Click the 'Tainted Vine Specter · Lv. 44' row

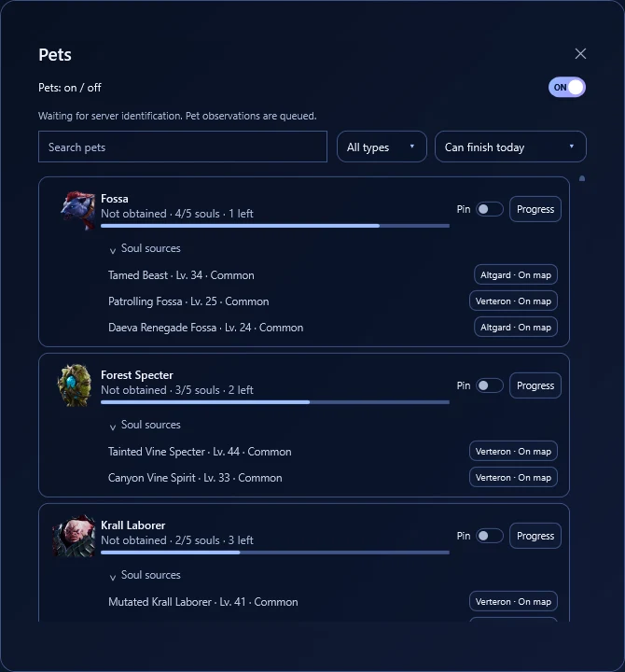[x=200, y=452]
